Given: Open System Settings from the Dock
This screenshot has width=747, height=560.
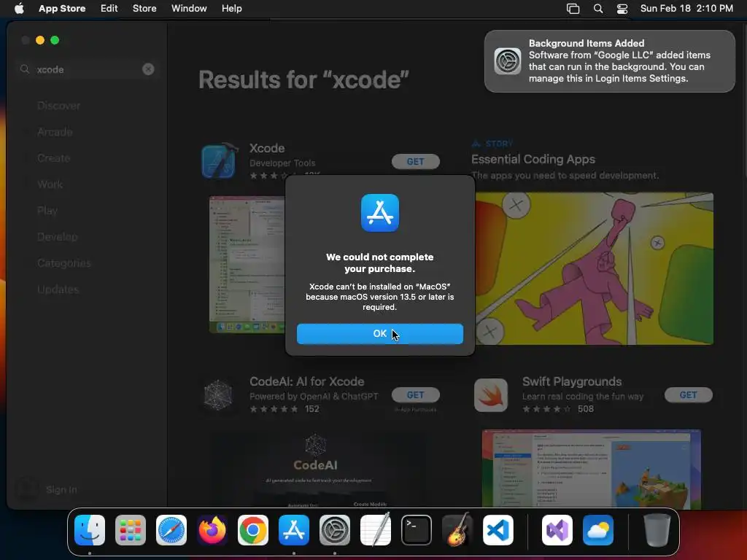Looking at the screenshot, I should point(335,530).
